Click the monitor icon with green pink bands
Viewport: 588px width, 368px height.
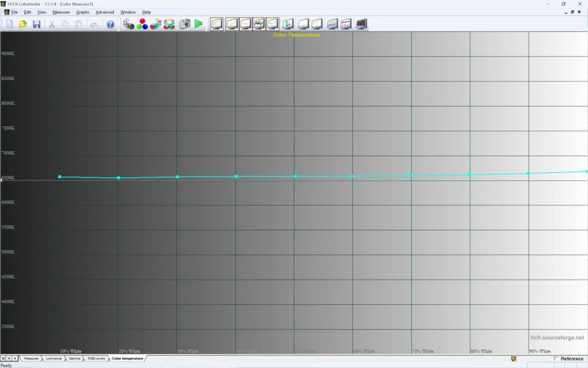[332, 24]
